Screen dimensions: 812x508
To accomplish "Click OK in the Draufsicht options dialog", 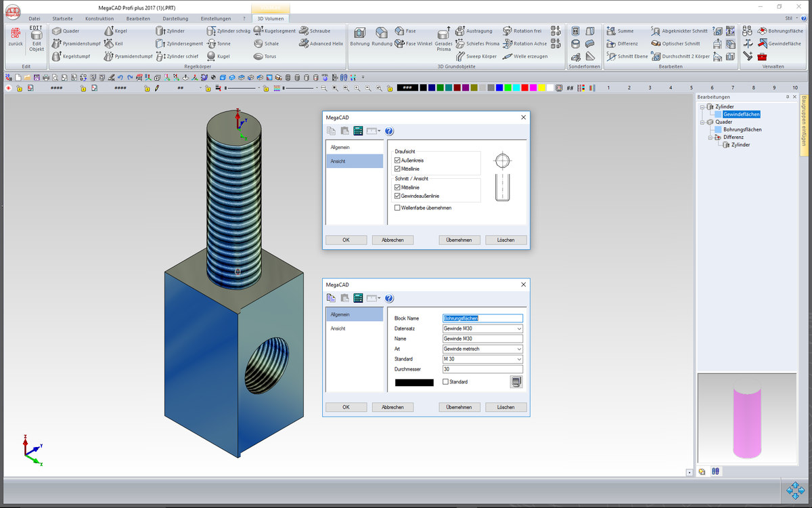I will [346, 240].
